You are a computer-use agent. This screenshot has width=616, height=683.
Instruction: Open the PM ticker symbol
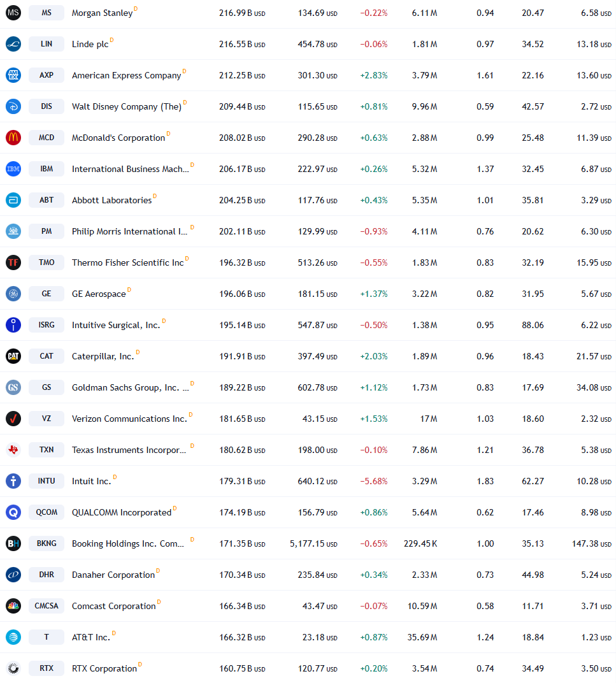(x=47, y=231)
